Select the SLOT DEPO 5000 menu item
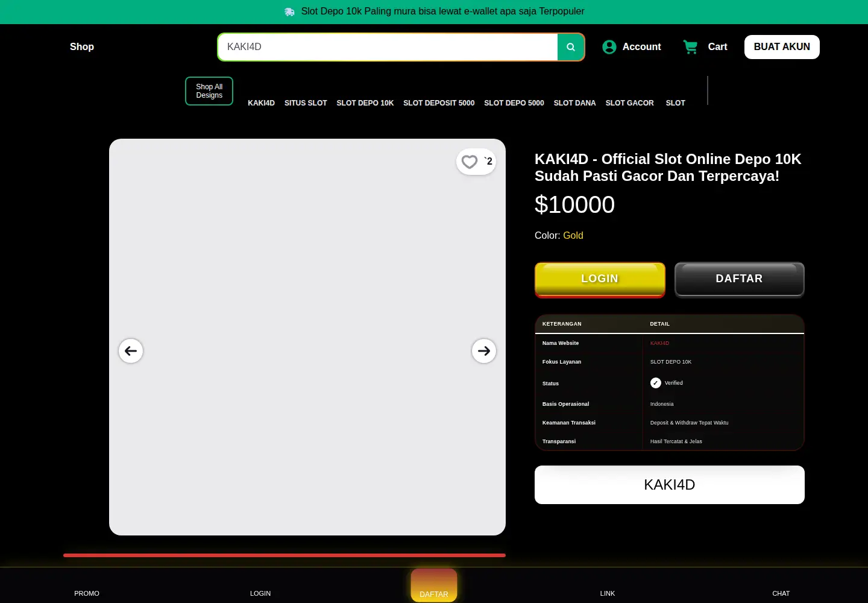Viewport: 868px width, 603px height. [x=514, y=103]
